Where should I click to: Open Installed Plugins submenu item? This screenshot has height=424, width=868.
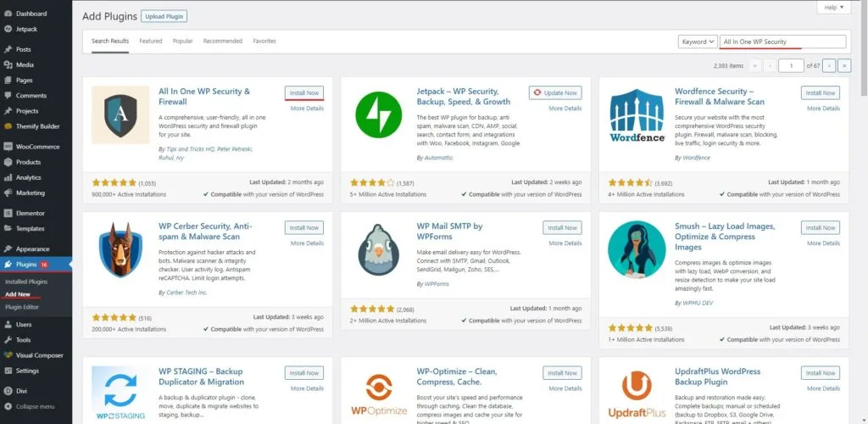pos(26,282)
